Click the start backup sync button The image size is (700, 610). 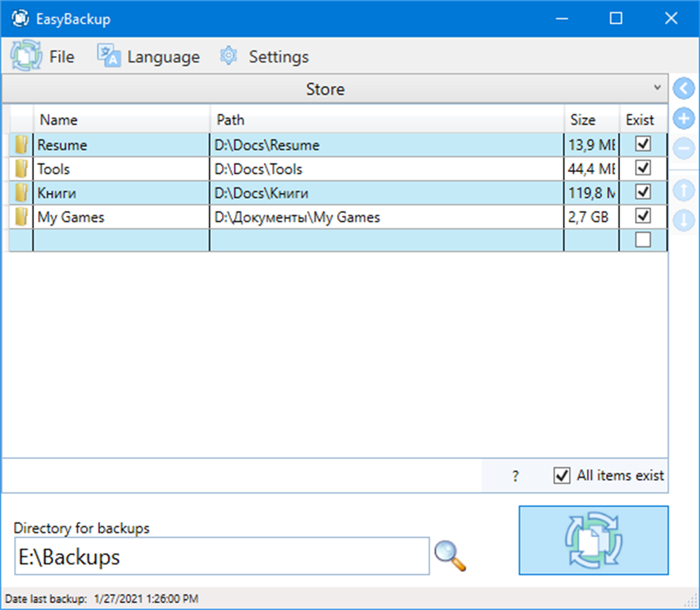593,540
